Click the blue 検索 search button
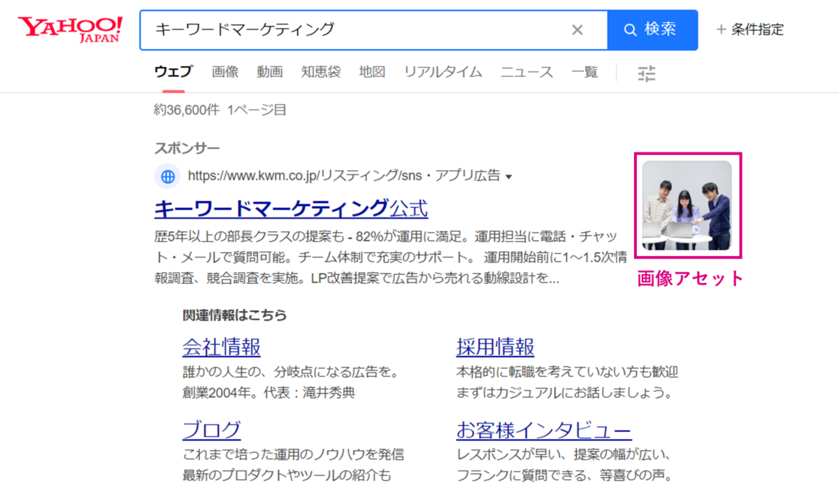Screen dimensions: 839x504 pyautogui.click(x=652, y=29)
